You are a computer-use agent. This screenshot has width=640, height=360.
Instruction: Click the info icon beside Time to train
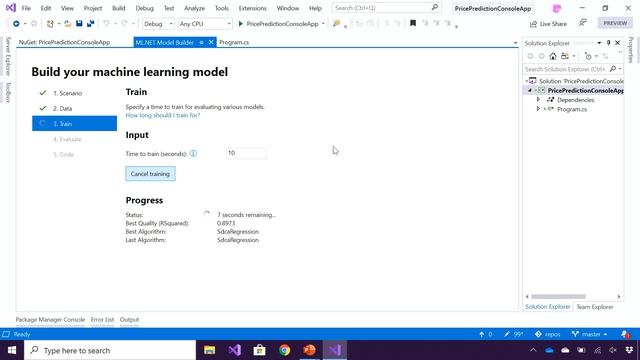pyautogui.click(x=193, y=153)
